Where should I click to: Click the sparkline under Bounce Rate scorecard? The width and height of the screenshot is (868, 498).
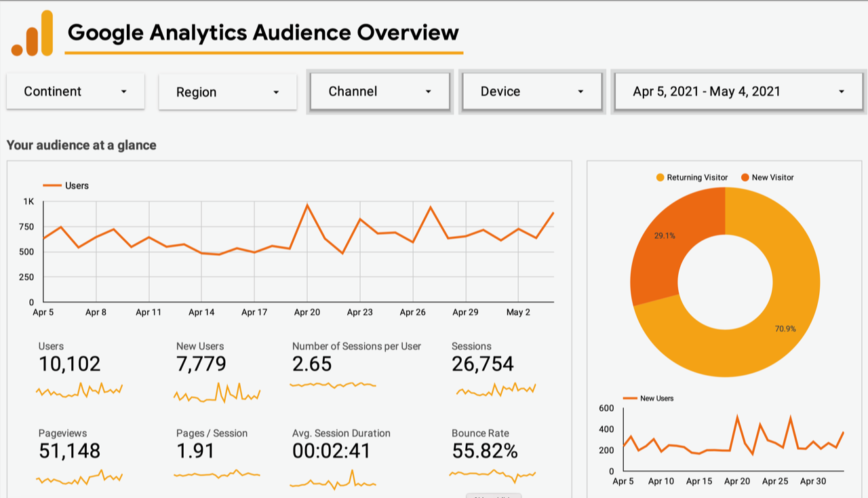point(492,475)
